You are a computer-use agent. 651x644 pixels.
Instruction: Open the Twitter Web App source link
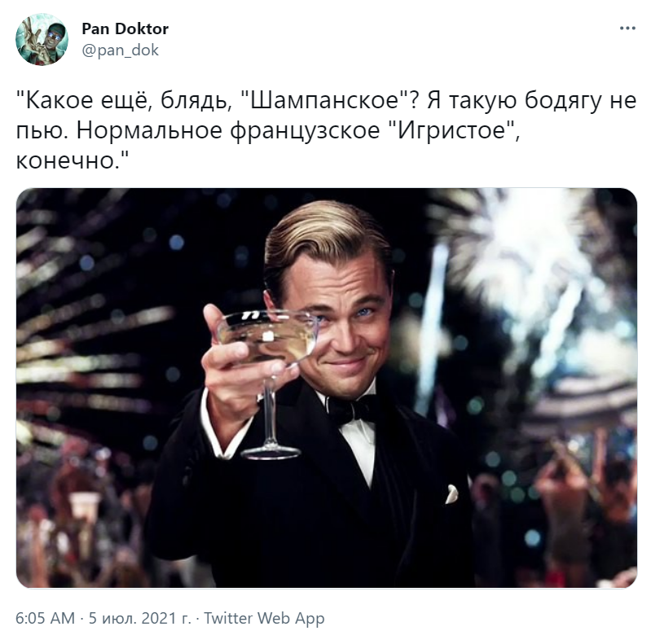(264, 618)
